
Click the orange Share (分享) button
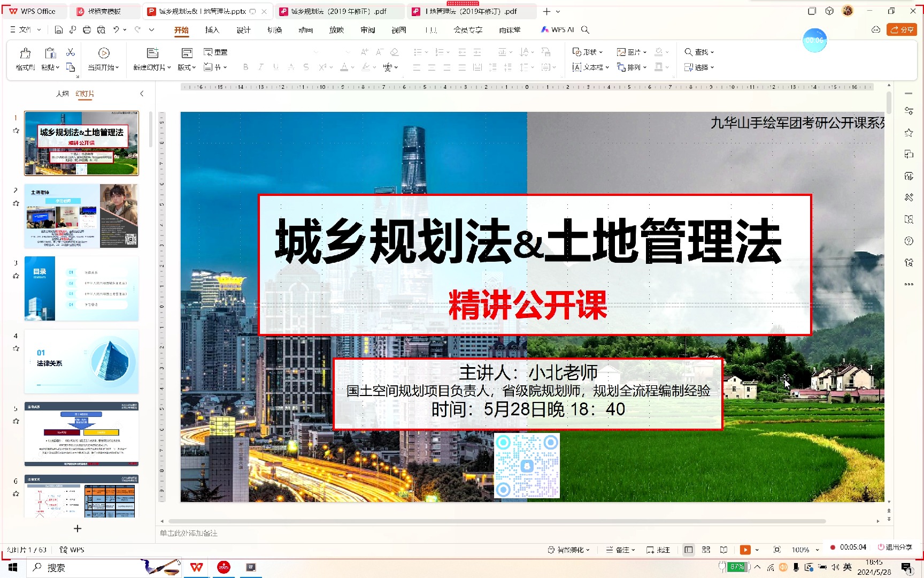coord(902,29)
